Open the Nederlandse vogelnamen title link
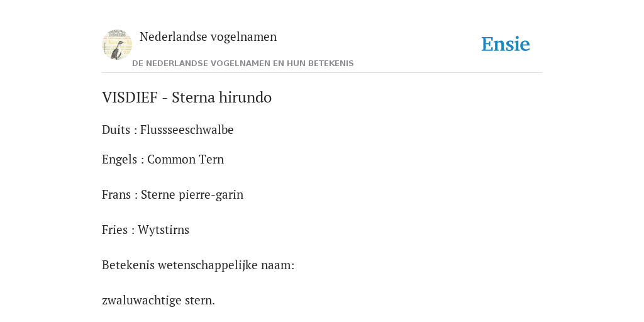The image size is (644, 322). [208, 36]
